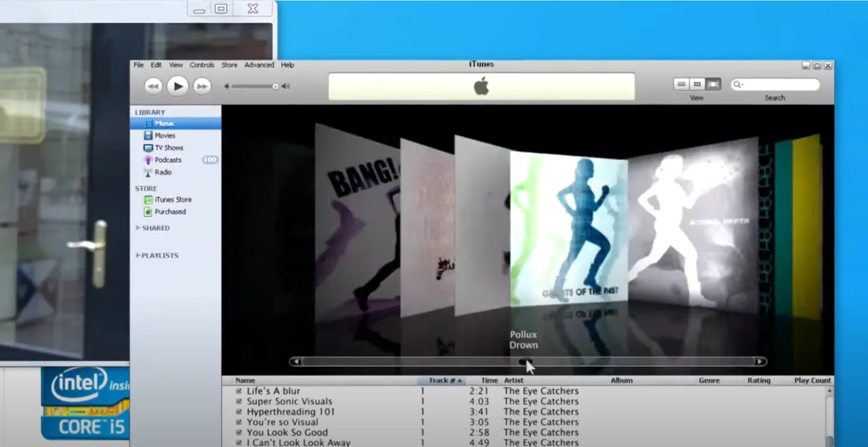Viewport: 868px width, 447px height.
Task: Open the Edit menu
Action: 156,65
